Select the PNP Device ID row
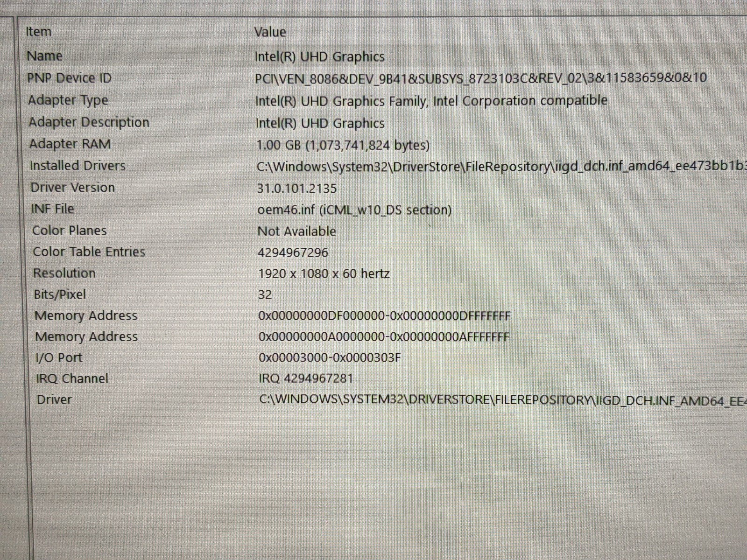 pyautogui.click(x=69, y=78)
